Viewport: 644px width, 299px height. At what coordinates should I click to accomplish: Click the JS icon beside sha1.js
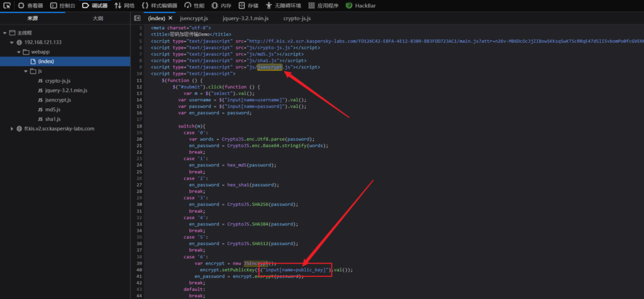click(x=40, y=119)
